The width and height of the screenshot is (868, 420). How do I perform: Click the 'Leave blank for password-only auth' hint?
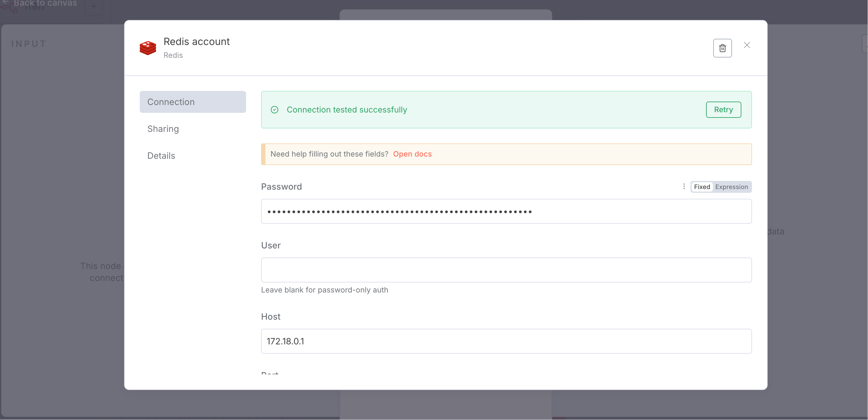pos(325,290)
